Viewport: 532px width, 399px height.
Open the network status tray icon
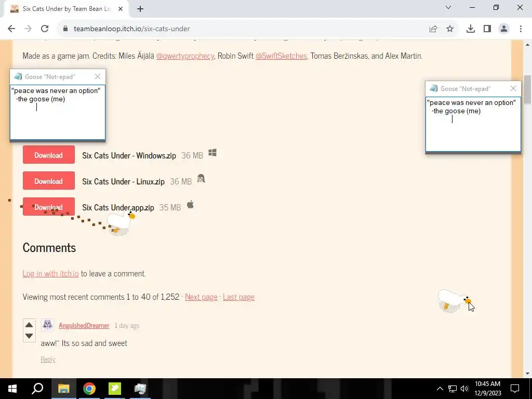tap(453, 389)
